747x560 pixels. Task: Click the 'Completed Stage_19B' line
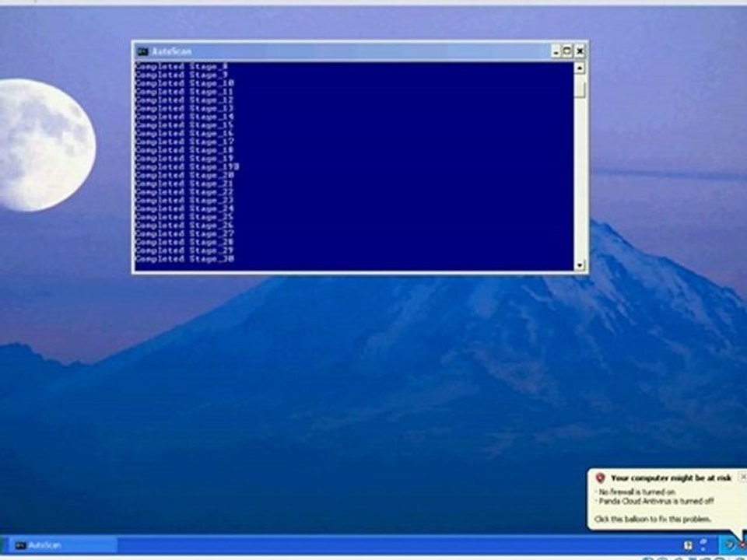(188, 166)
